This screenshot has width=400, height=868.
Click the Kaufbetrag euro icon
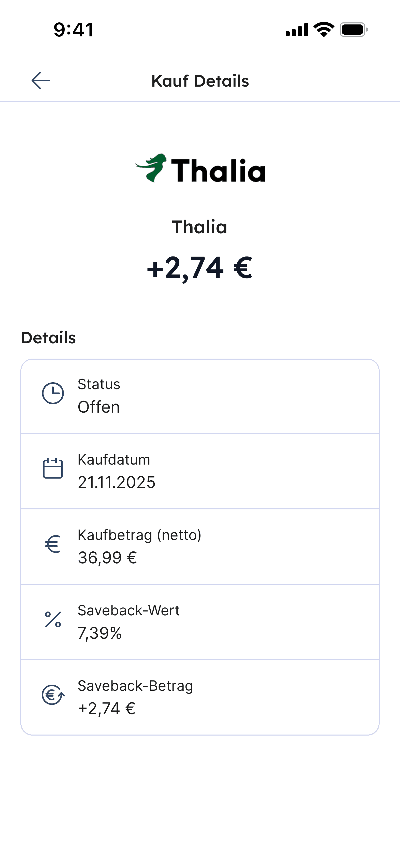click(x=53, y=544)
